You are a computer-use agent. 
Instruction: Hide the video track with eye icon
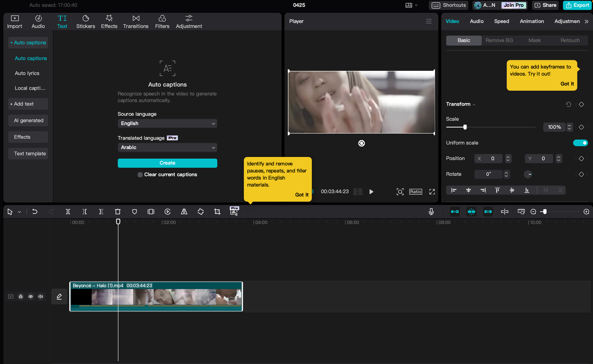pos(31,296)
